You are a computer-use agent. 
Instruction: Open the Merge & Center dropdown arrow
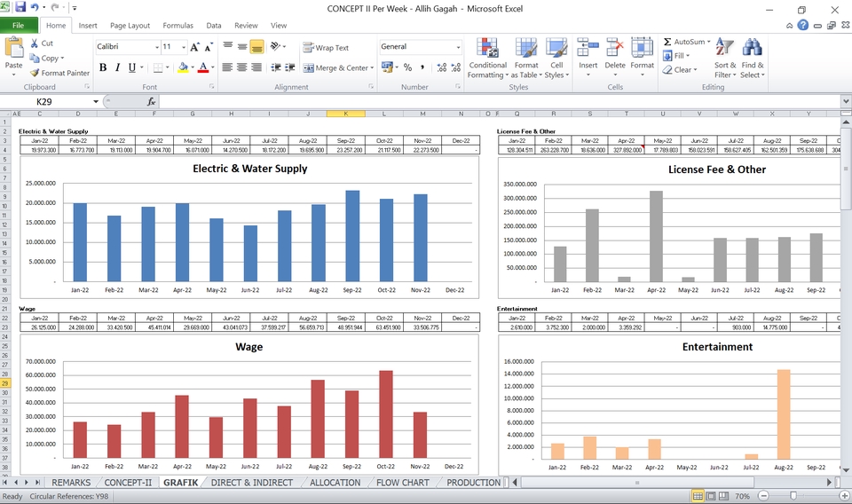click(x=372, y=68)
